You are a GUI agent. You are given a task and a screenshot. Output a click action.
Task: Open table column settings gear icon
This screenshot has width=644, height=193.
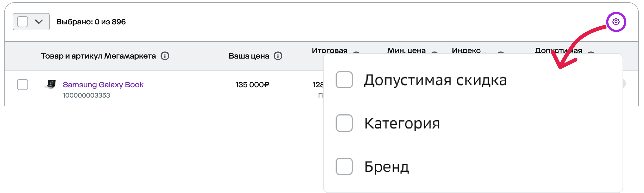(x=616, y=22)
